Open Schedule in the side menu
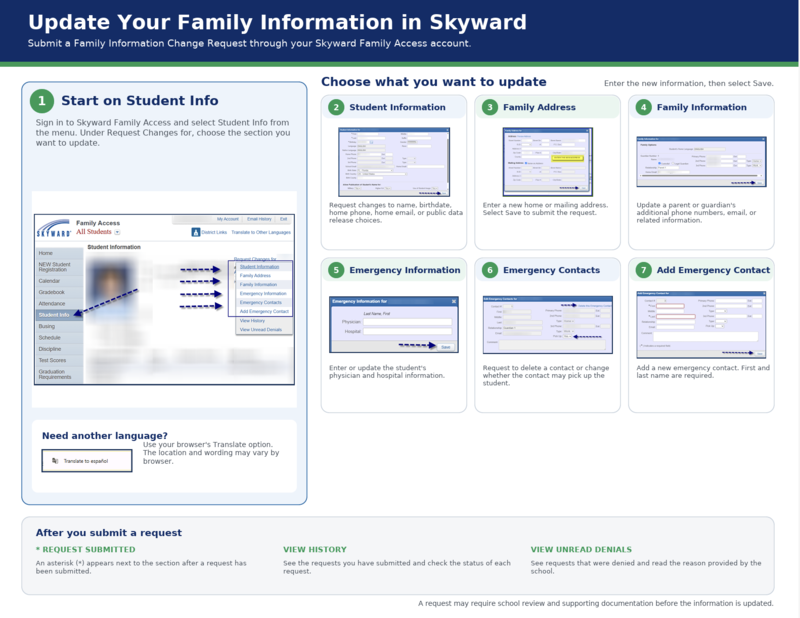 (59, 338)
